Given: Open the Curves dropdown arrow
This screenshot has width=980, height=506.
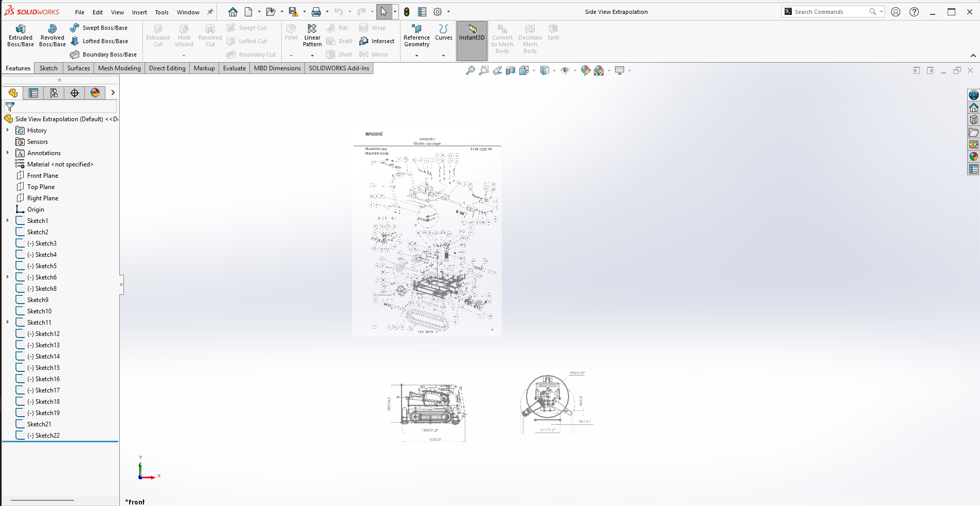Looking at the screenshot, I should (443, 55).
